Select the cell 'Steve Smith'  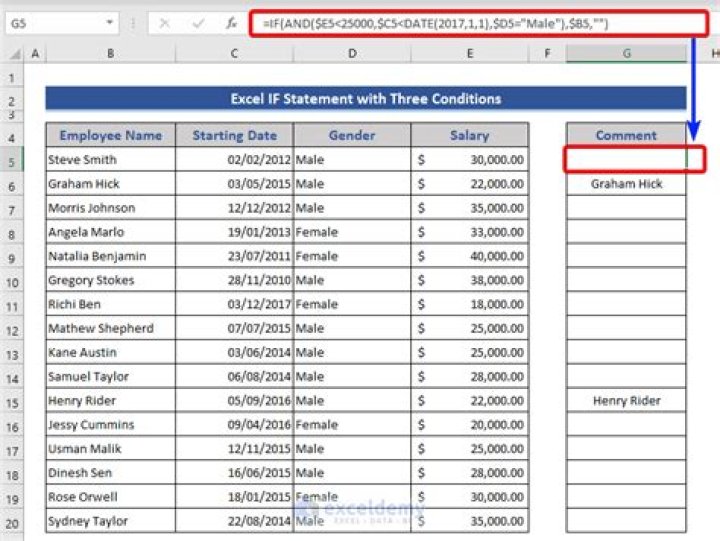[111, 160]
